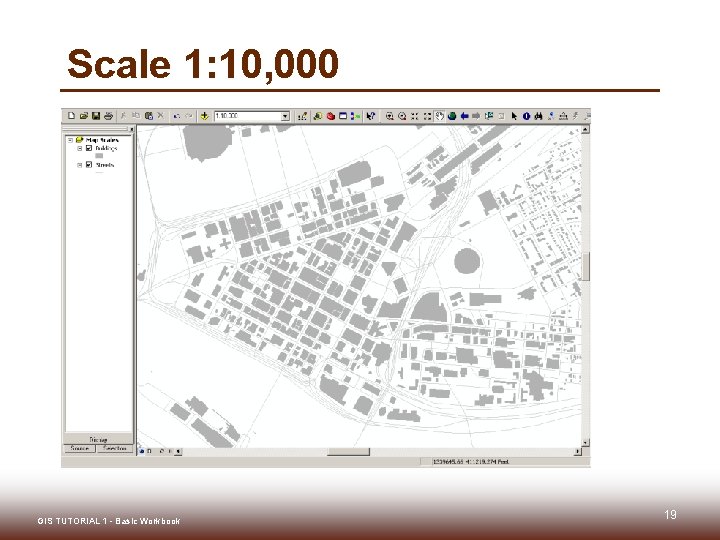This screenshot has height=540, width=720.
Task: Open the ModelBuilder icon
Action: 355,116
